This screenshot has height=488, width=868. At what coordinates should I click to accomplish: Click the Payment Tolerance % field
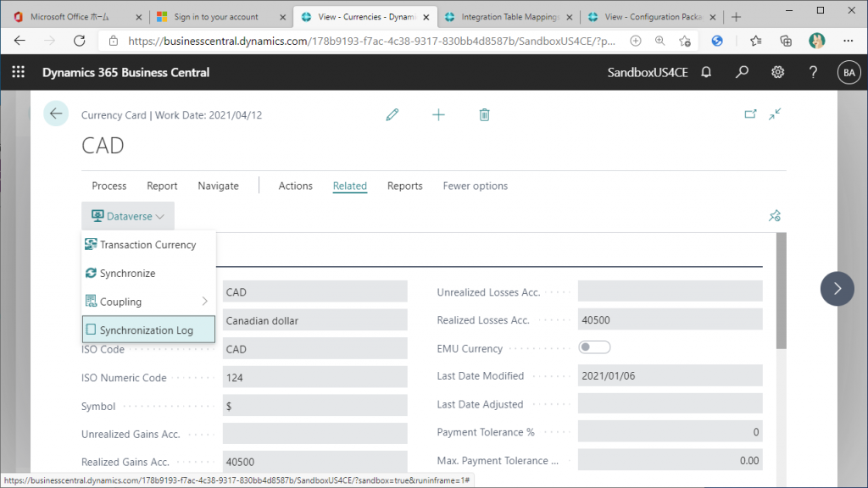click(670, 431)
